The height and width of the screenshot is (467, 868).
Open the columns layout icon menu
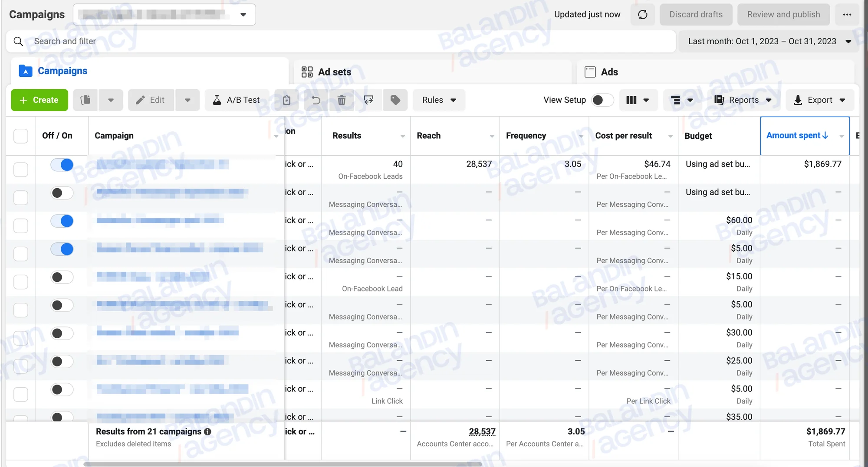coord(638,100)
